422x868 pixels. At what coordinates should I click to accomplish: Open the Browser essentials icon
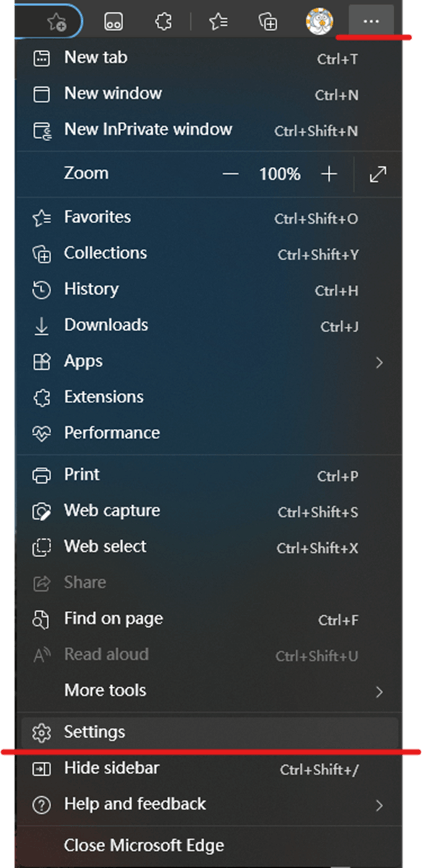click(115, 21)
